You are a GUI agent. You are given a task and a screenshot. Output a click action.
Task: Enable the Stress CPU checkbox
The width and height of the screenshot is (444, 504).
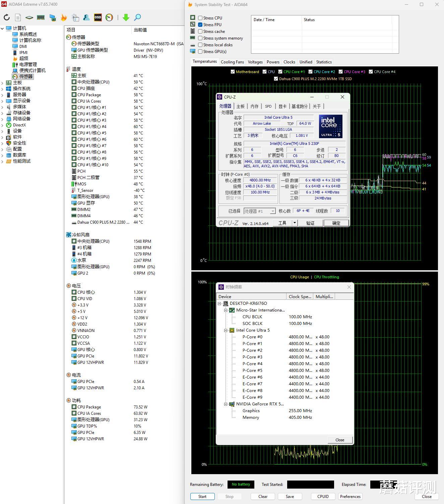[200, 18]
